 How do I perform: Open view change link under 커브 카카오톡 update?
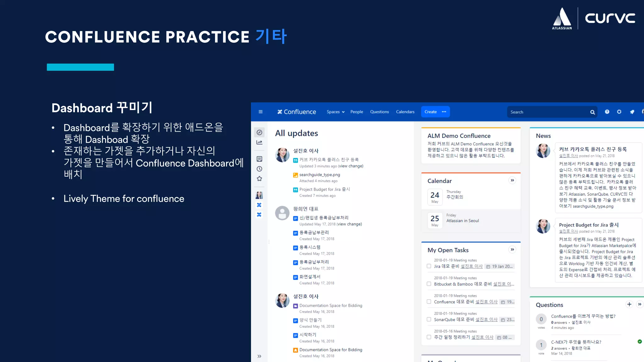coord(351,166)
